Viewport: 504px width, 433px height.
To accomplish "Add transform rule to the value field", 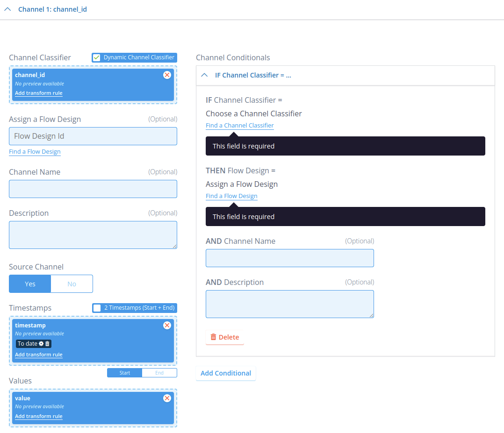I will (x=38, y=416).
